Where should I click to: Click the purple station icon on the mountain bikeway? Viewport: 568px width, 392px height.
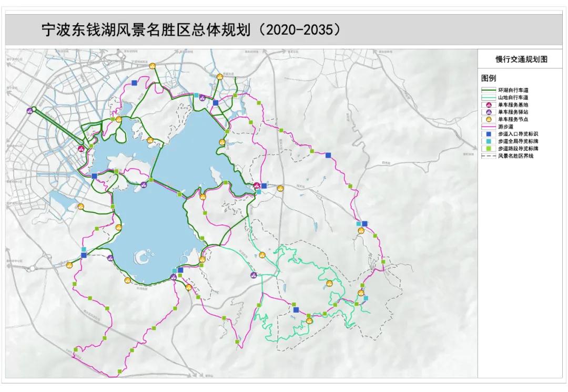[253, 275]
